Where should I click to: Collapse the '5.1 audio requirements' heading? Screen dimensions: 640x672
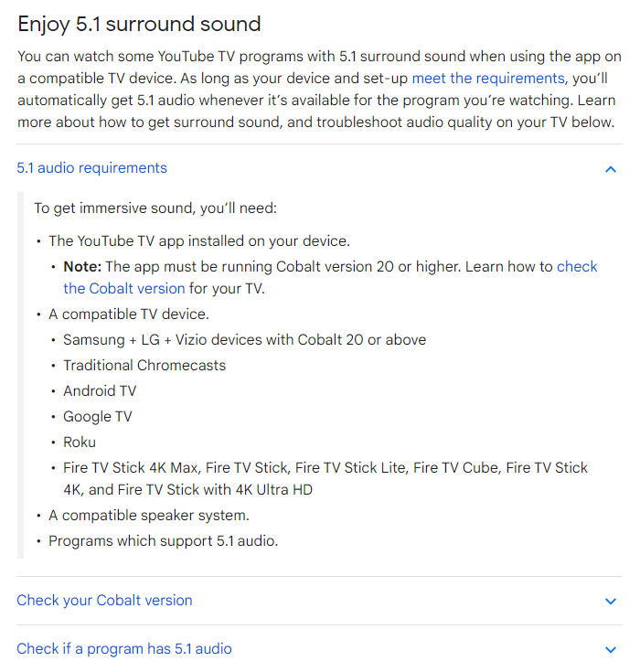[91, 168]
